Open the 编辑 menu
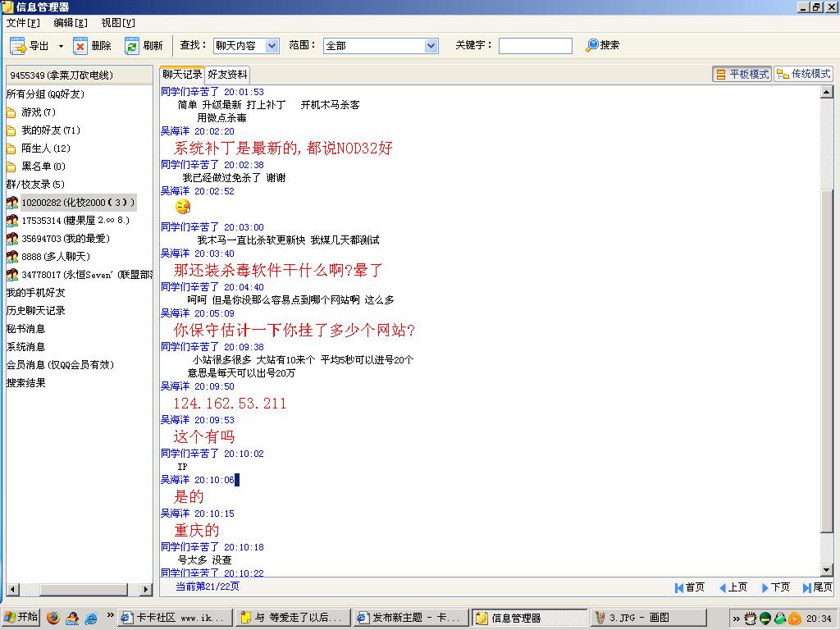Screen dimensions: 840x630 (x=71, y=22)
